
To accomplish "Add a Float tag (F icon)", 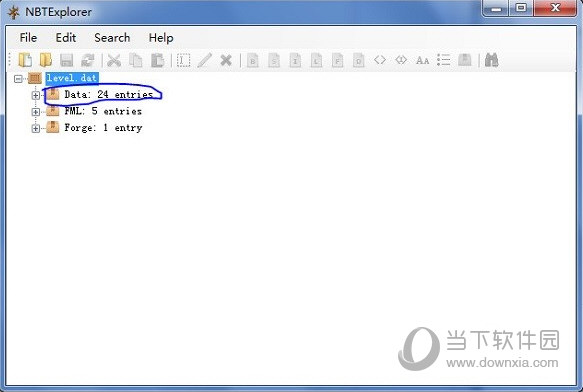I will (337, 60).
